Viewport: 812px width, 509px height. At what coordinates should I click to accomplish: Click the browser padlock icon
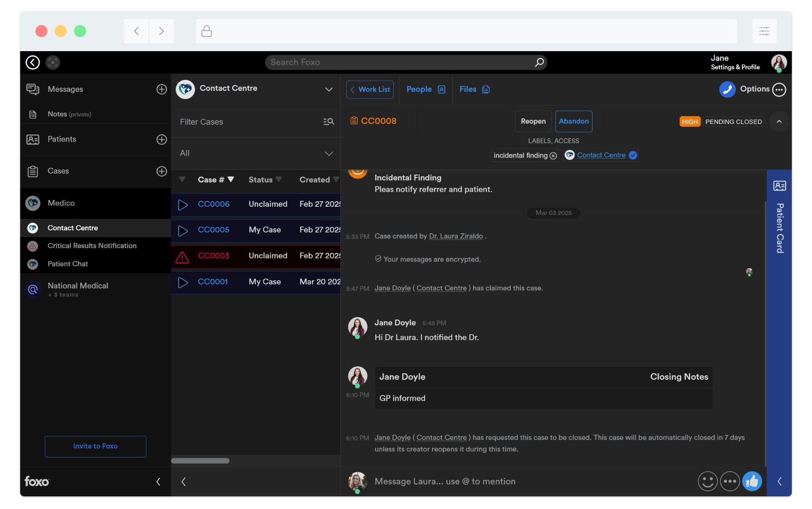point(206,31)
